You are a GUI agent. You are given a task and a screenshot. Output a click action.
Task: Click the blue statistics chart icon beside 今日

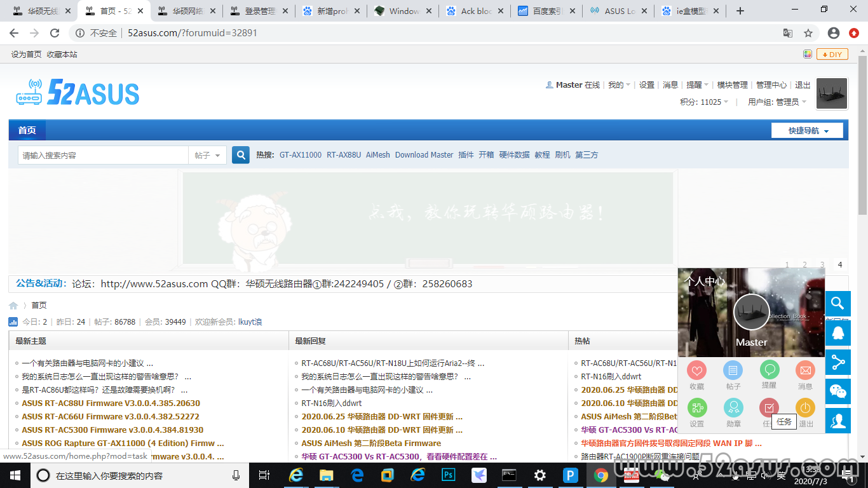coord(13,322)
